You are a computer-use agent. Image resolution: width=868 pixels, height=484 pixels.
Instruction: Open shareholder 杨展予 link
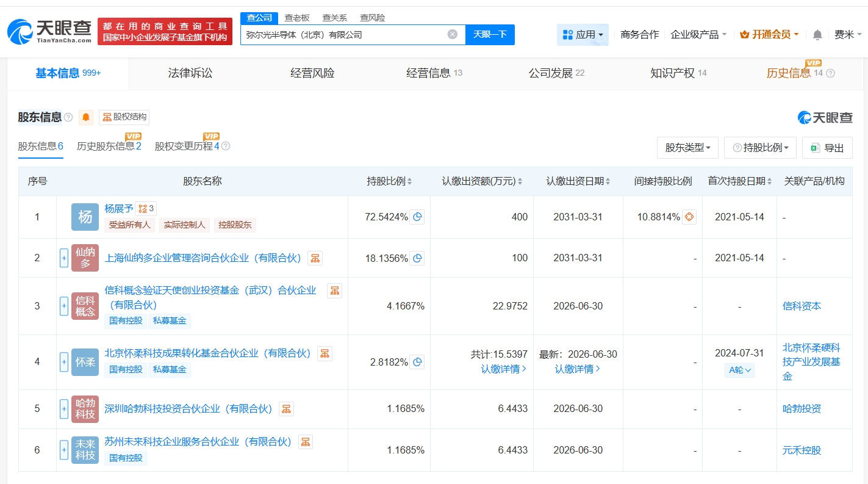[x=119, y=209]
